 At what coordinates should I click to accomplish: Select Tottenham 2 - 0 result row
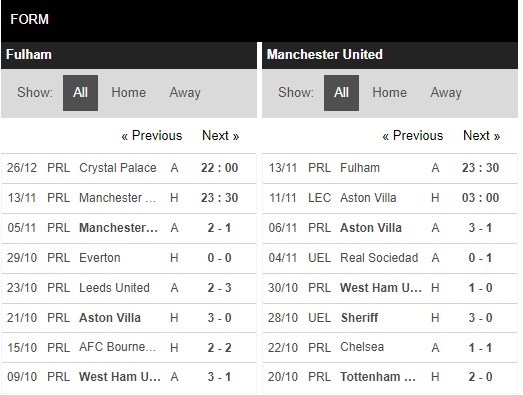[390, 377]
